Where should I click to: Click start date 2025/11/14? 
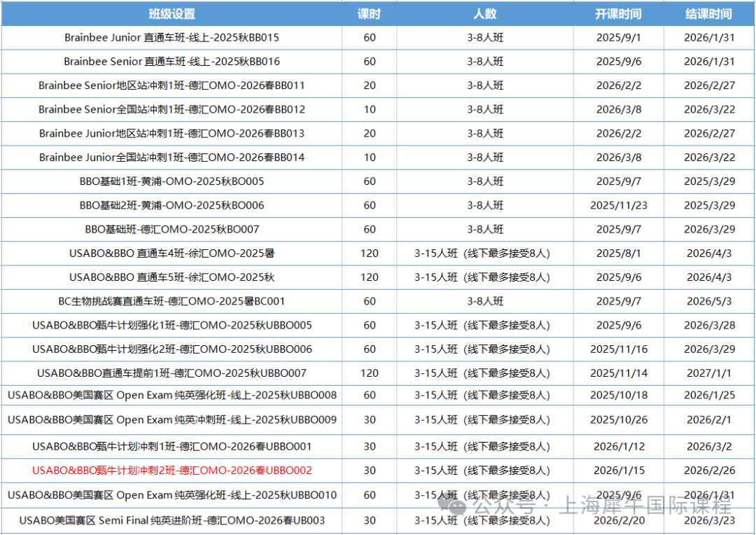pos(619,373)
